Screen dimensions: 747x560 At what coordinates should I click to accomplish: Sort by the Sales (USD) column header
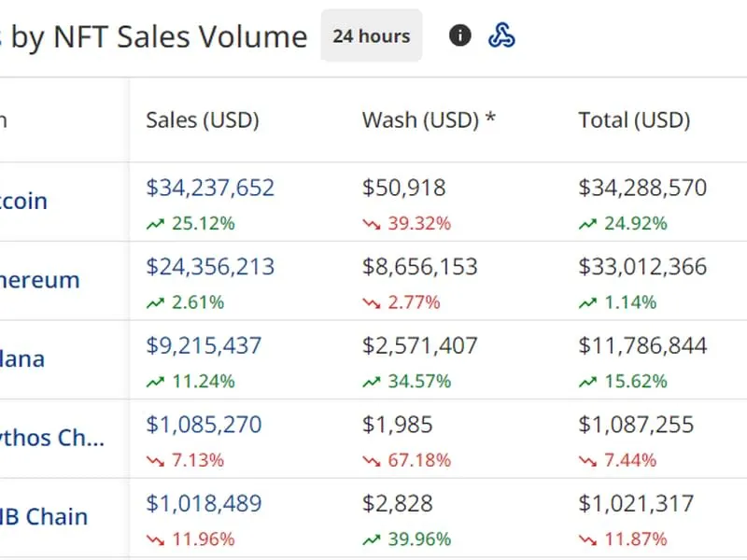(x=202, y=119)
